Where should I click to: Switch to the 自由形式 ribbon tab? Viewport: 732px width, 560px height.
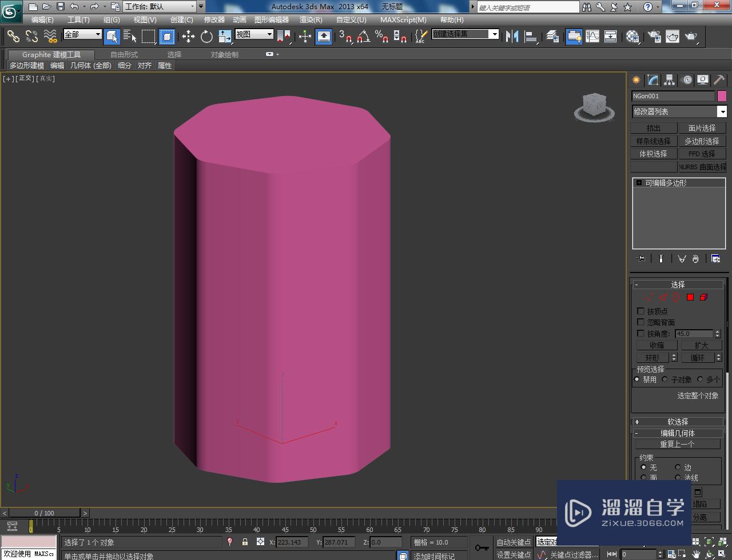(124, 55)
